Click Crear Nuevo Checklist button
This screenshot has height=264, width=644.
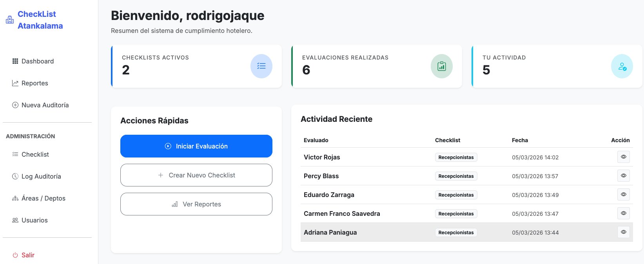tap(196, 175)
